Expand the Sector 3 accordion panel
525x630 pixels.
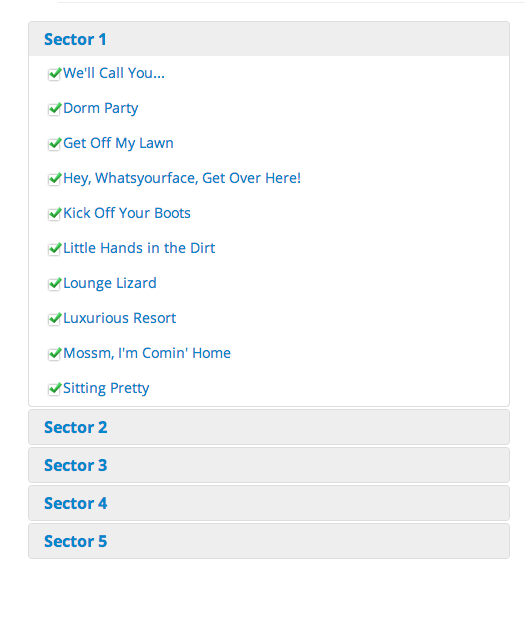pos(269,465)
